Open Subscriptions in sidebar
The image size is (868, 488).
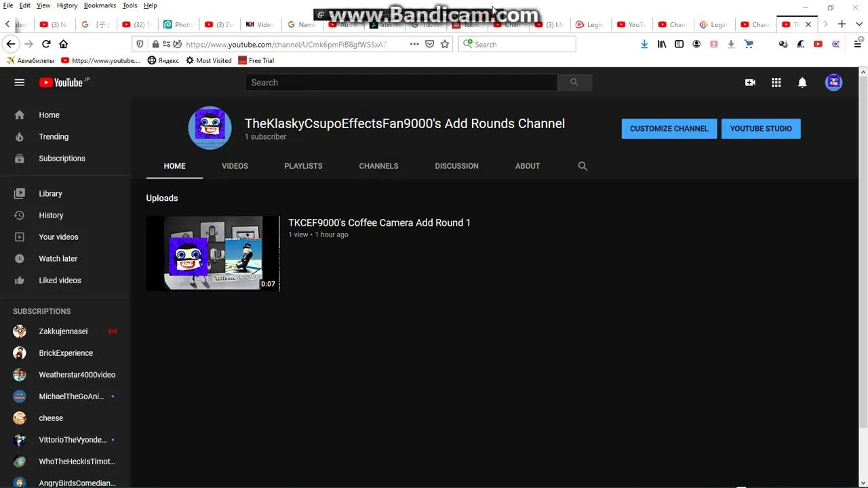tap(65, 159)
